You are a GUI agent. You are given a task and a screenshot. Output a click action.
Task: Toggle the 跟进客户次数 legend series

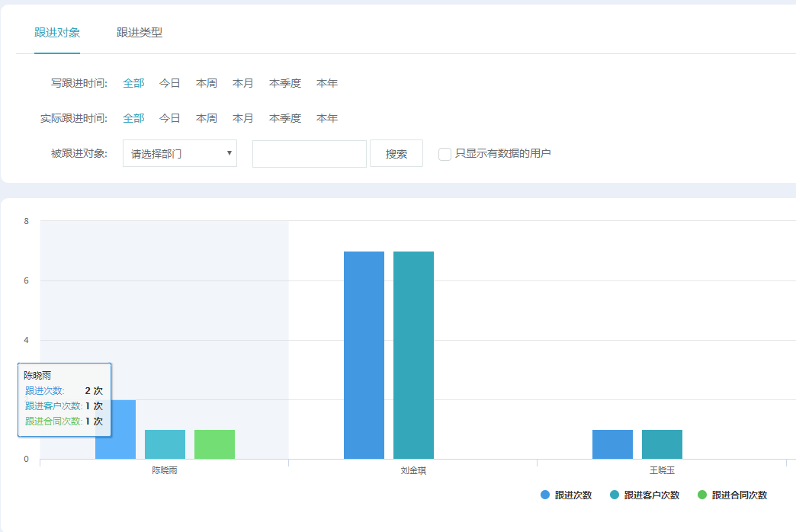click(x=650, y=495)
